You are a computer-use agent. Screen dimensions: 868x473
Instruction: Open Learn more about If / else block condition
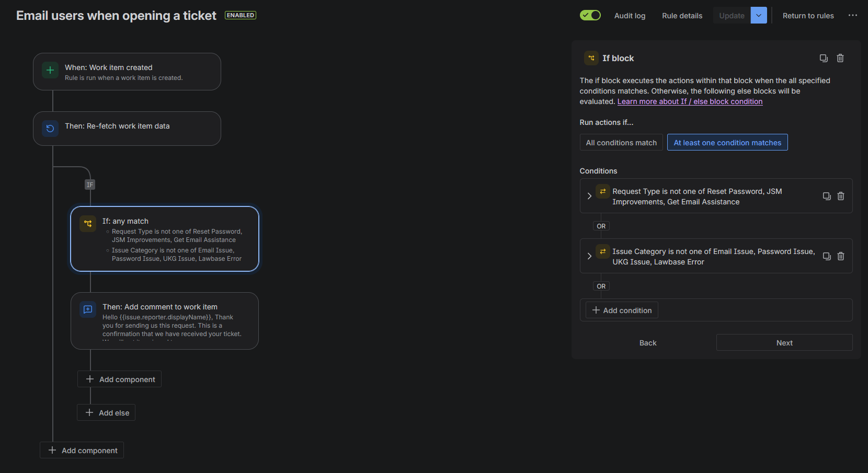690,101
